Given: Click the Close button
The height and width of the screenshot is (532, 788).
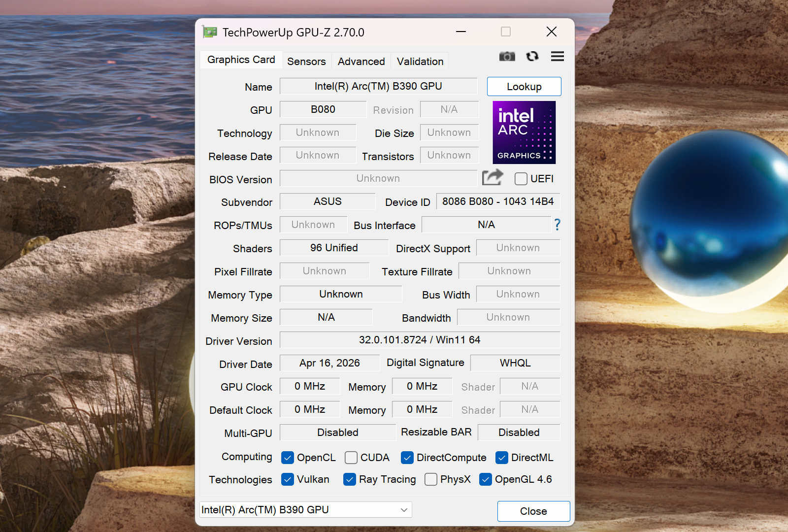Looking at the screenshot, I should 533,511.
